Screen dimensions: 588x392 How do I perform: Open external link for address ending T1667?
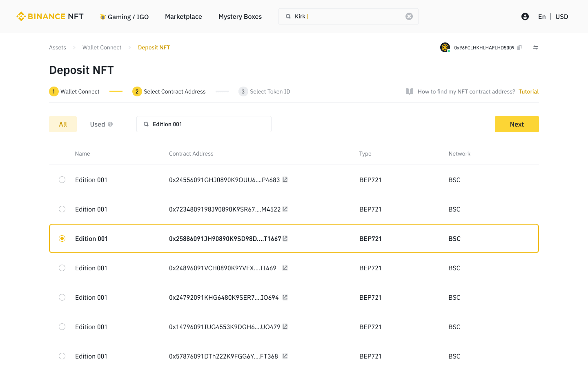pos(285,238)
